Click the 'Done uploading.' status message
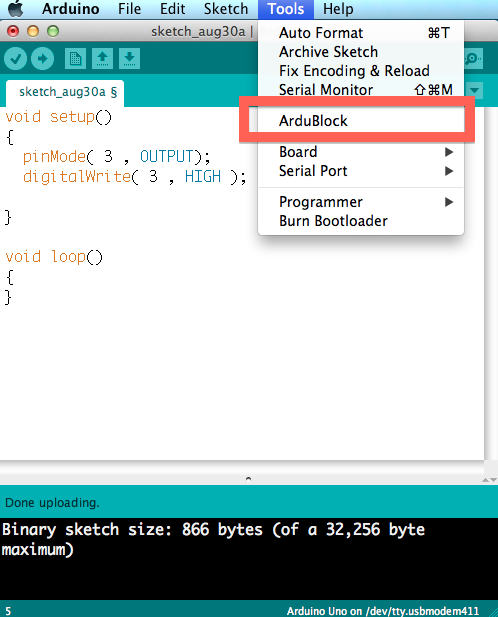Image resolution: width=498 pixels, height=617 pixels. pyautogui.click(x=52, y=502)
